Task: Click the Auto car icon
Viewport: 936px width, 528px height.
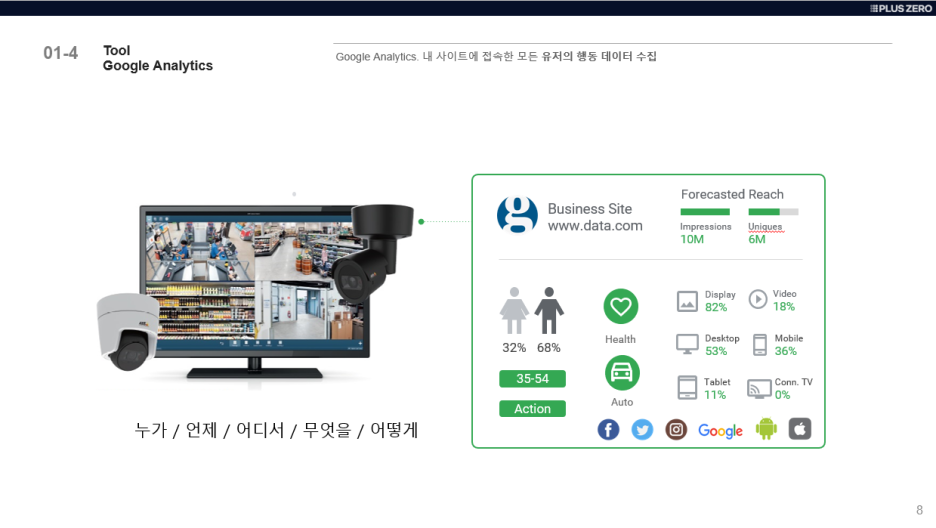Action: (622, 373)
